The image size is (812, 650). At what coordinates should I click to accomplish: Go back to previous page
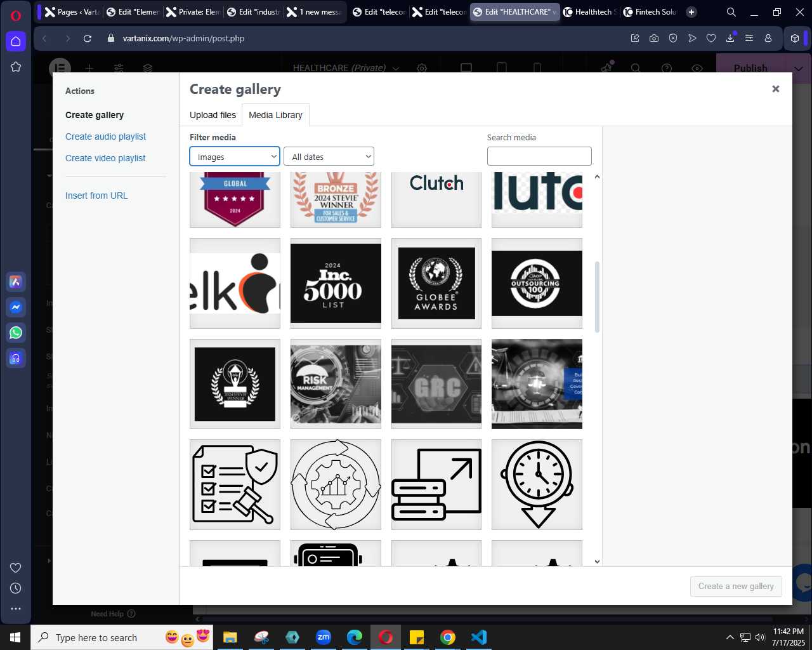45,39
